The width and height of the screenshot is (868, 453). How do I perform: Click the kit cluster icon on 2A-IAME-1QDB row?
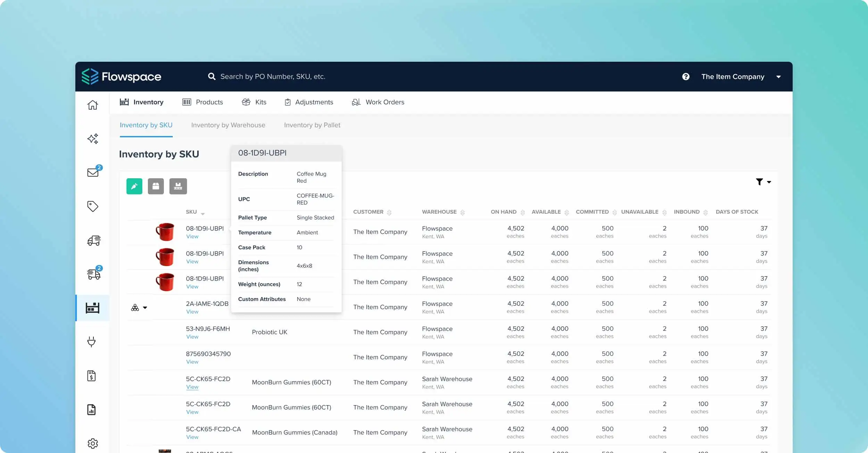coord(135,308)
